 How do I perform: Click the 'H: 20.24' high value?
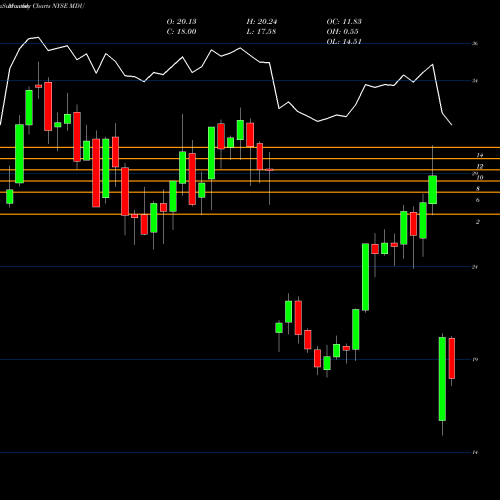pos(262,22)
